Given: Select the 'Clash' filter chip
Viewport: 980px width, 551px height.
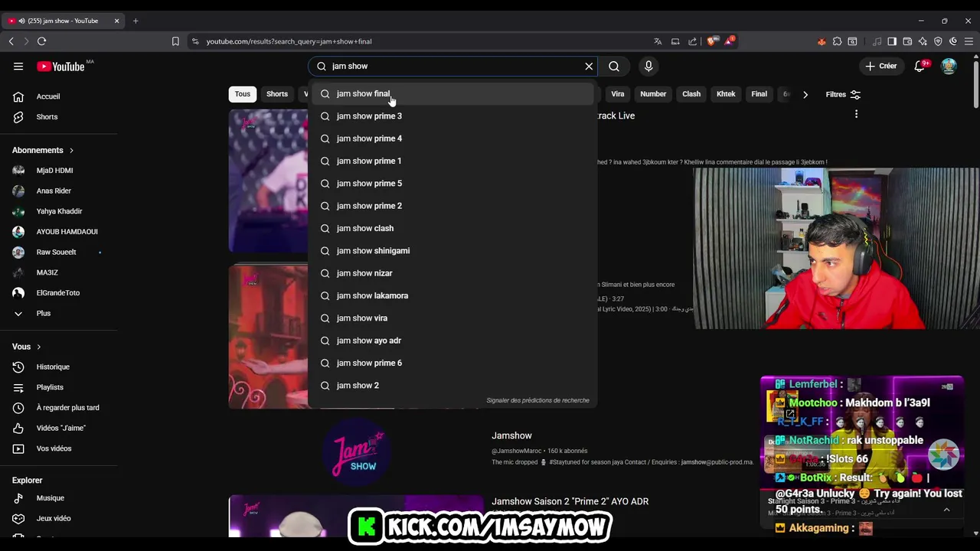Looking at the screenshot, I should (x=691, y=94).
